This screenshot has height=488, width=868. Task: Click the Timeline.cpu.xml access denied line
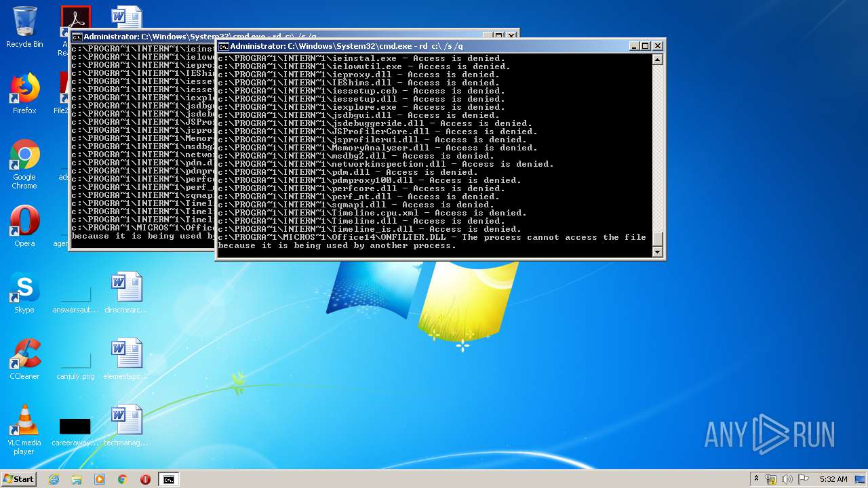point(372,213)
